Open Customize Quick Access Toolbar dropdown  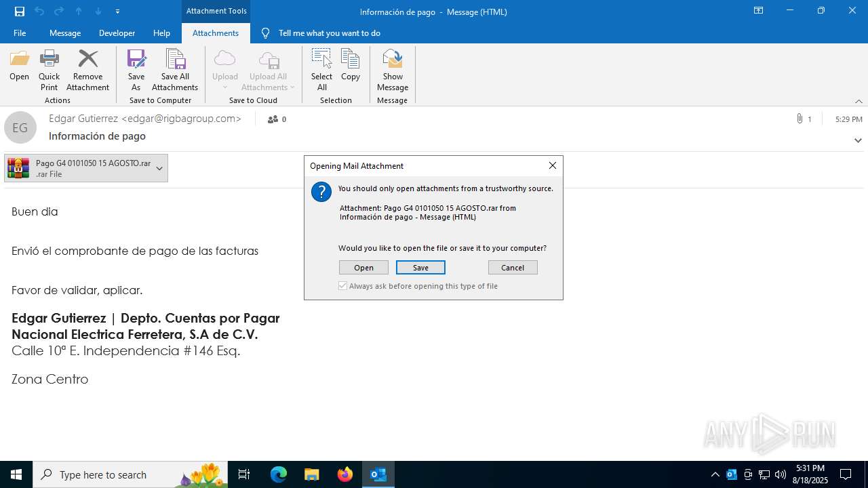click(118, 12)
